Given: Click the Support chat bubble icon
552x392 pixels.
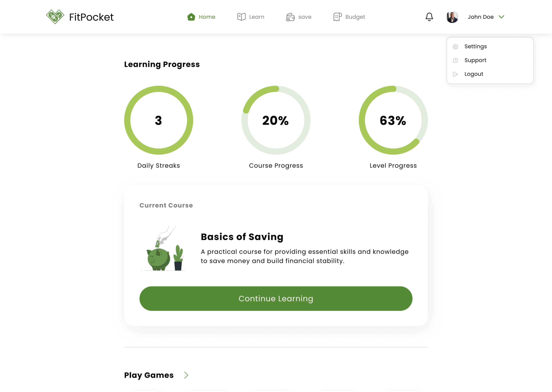Looking at the screenshot, I should [x=455, y=60].
